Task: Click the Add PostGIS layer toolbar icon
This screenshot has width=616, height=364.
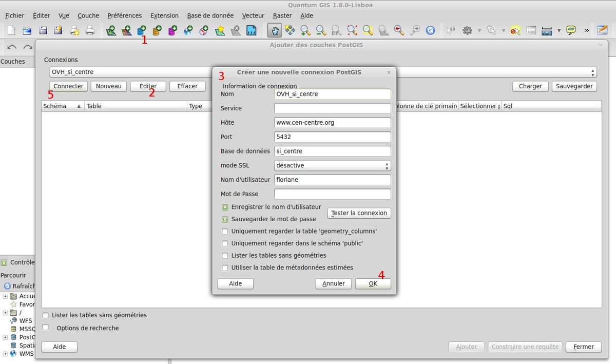Action: pyautogui.click(x=141, y=31)
